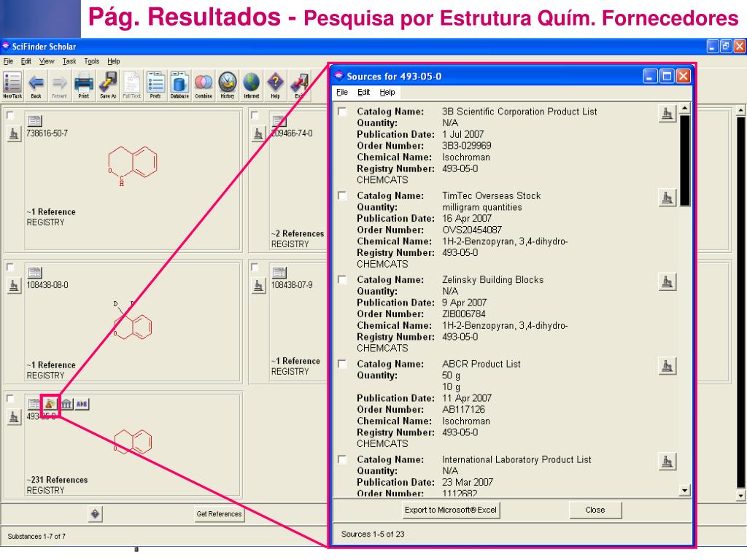
Task: Check the box for substance 108438-07-9
Action: point(255,267)
